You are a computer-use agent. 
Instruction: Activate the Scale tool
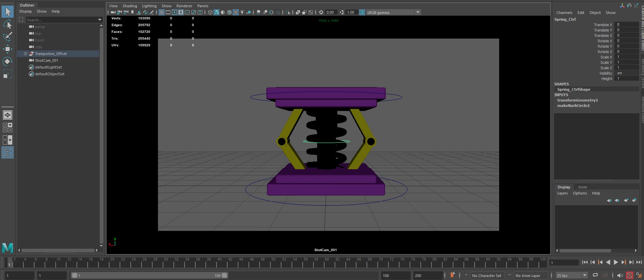pos(7,74)
